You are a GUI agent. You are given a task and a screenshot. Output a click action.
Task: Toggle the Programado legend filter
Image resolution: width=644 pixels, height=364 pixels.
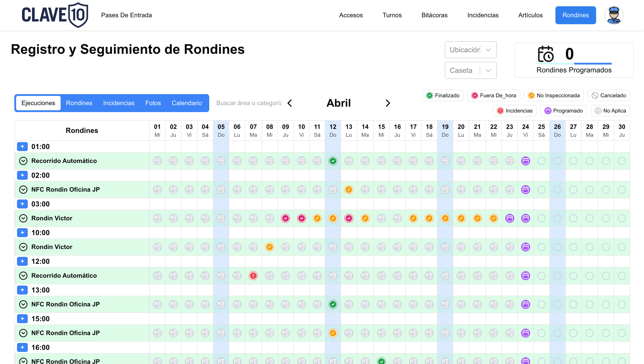point(563,111)
